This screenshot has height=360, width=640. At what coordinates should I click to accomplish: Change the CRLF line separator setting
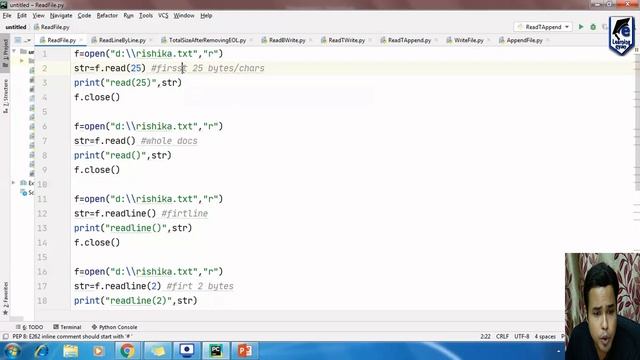502,336
